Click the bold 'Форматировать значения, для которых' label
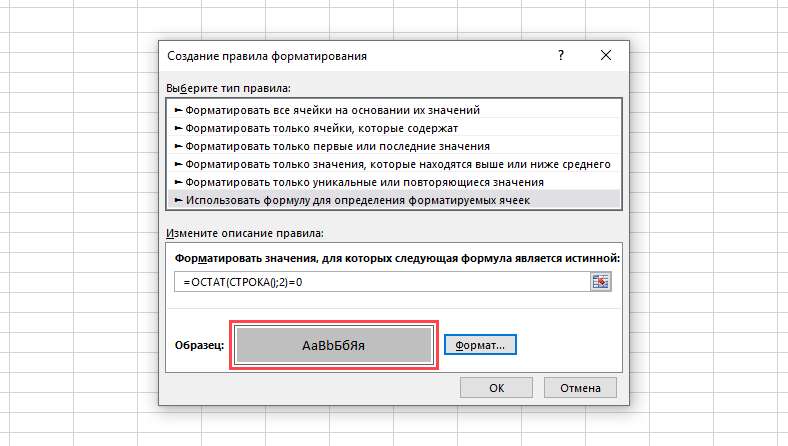Viewport: 788px width, 446px height. tap(283, 258)
